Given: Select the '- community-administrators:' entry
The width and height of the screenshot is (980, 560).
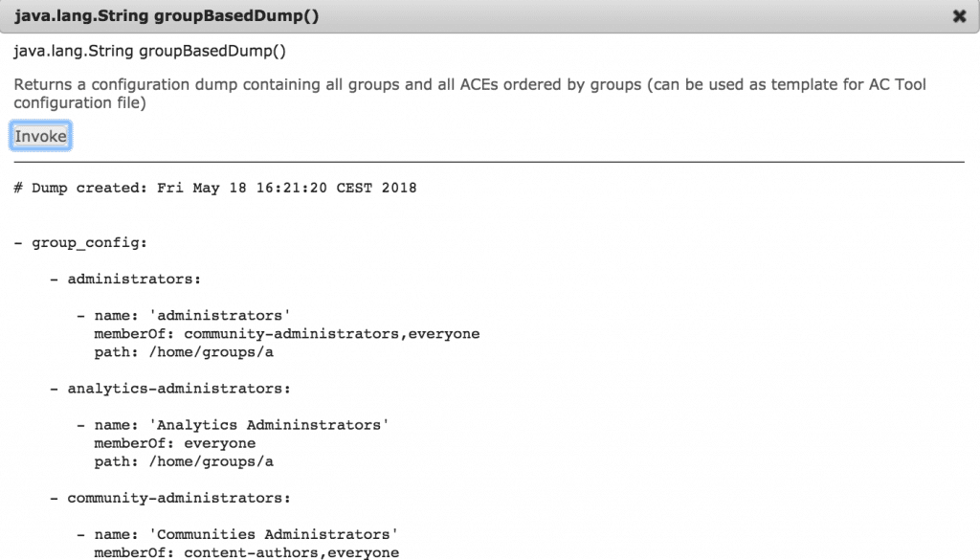Looking at the screenshot, I should (170, 498).
